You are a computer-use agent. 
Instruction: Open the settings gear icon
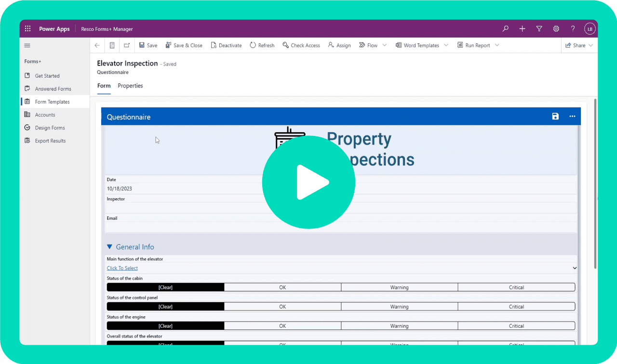(x=556, y=29)
